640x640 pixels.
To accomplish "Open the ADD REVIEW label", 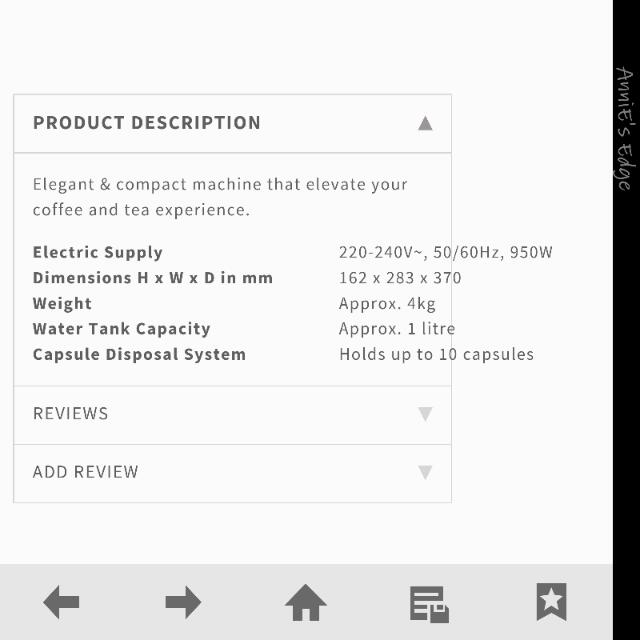I will (86, 472).
